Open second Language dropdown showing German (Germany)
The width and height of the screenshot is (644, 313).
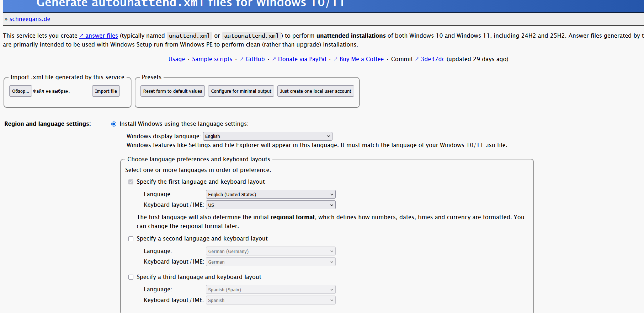(271, 251)
